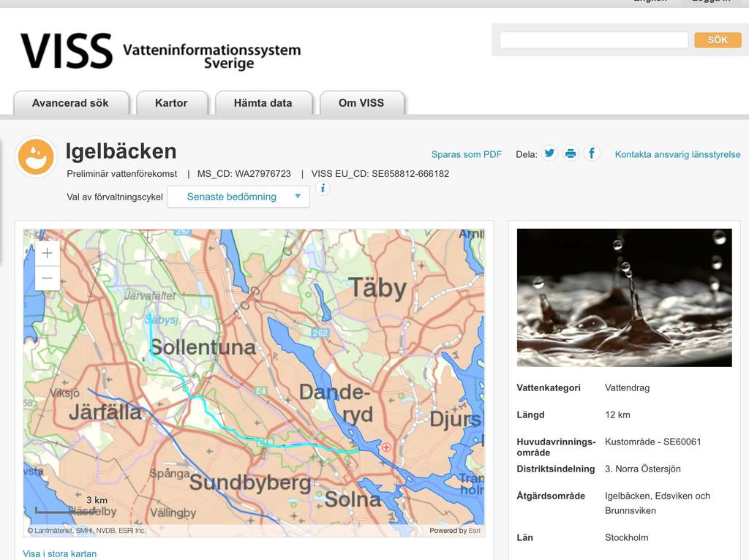The image size is (749, 560).
Task: Click the Distriktsindelning label
Action: click(x=556, y=469)
